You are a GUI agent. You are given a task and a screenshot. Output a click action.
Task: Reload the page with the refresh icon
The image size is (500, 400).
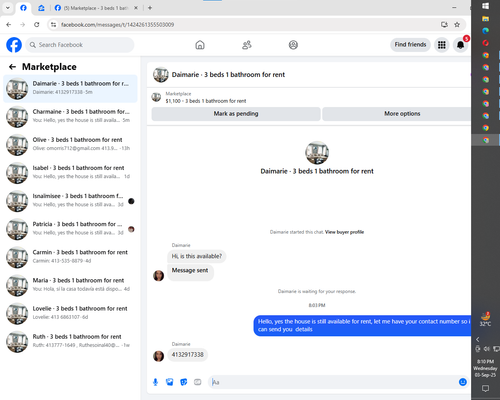click(x=37, y=24)
